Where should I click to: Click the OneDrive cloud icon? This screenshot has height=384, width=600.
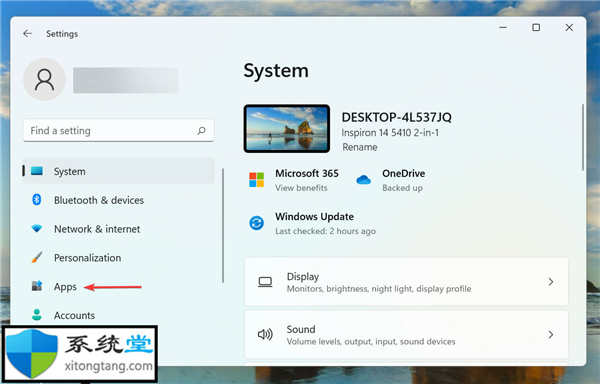[363, 179]
